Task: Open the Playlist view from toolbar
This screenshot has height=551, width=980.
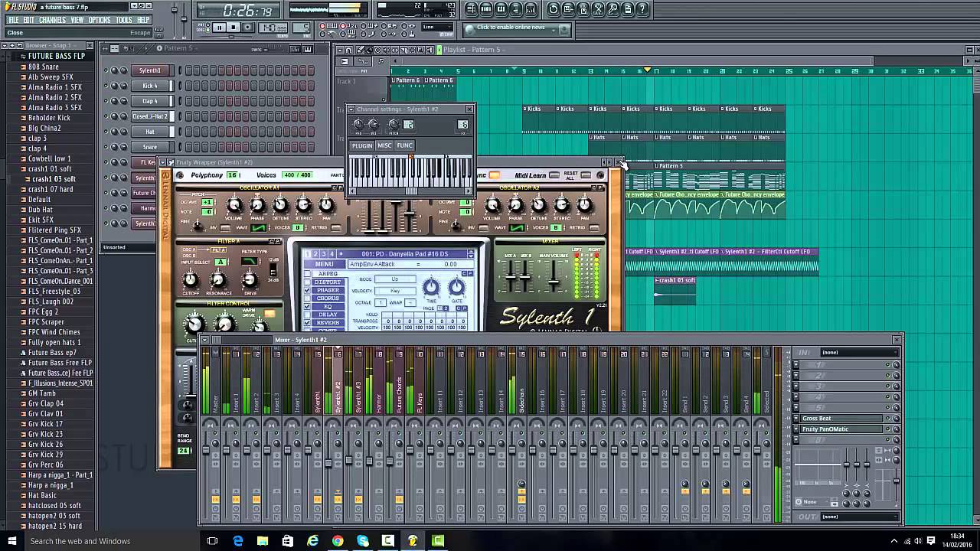Action: pyautogui.click(x=472, y=9)
